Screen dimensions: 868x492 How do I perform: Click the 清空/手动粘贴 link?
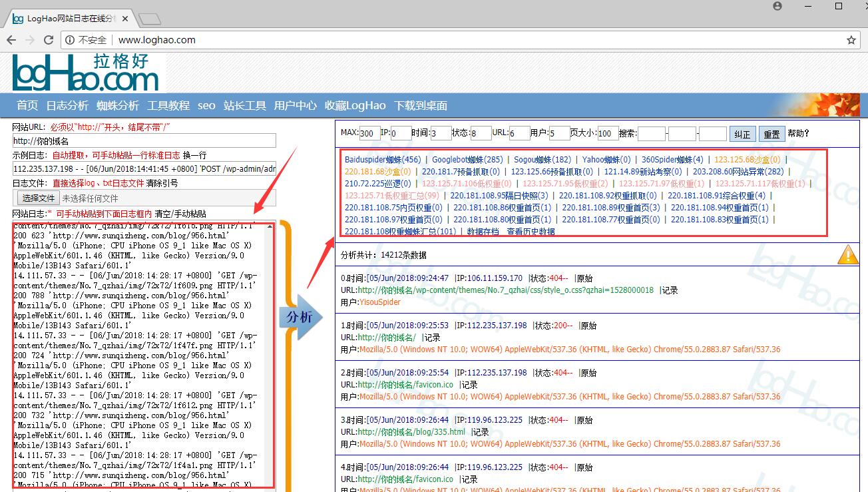(180, 214)
